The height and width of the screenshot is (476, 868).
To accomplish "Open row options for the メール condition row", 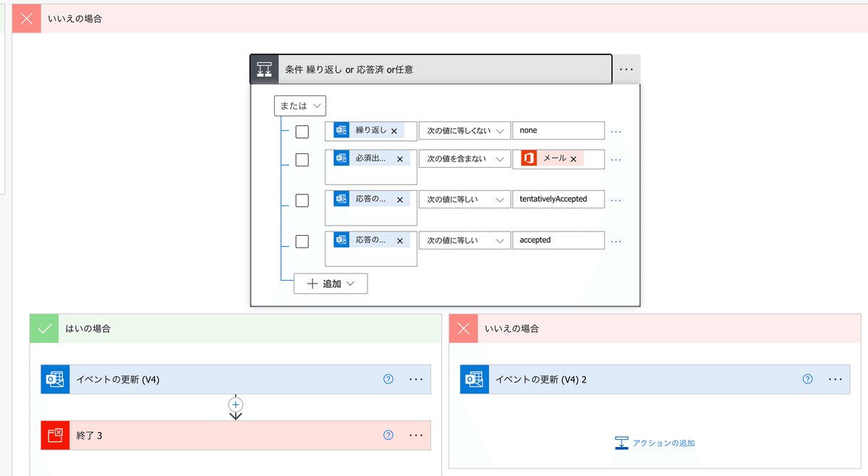I will 616,159.
